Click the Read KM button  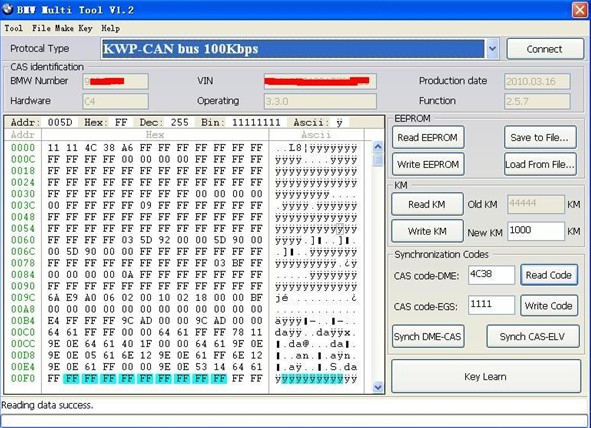[427, 204]
